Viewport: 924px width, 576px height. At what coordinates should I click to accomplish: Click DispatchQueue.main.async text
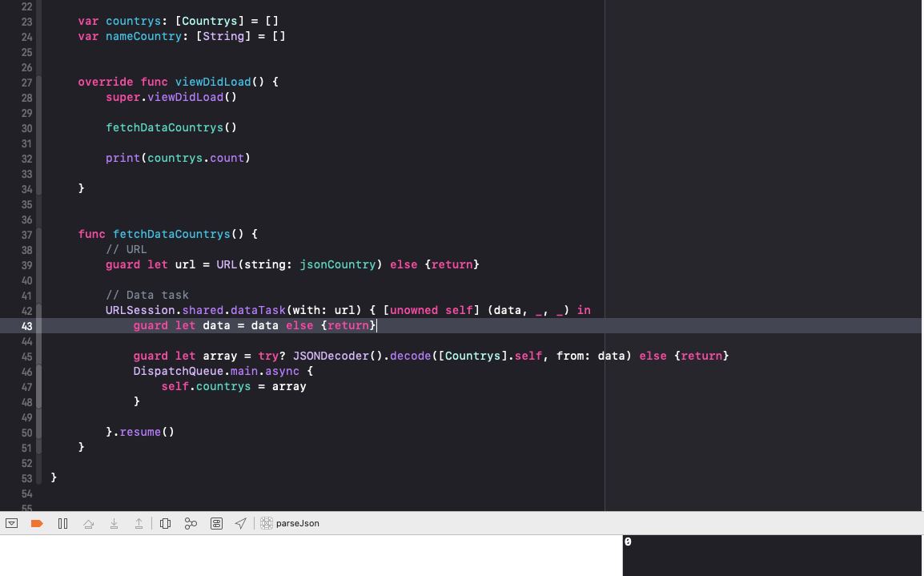pos(216,372)
